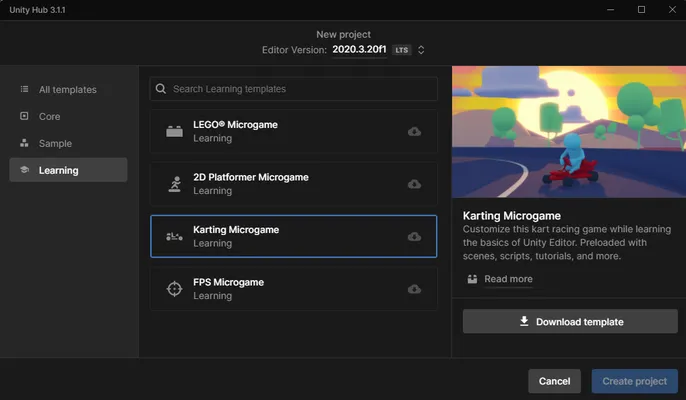The width and height of the screenshot is (686, 400).
Task: Open the Editor Version selector arrows
Action: coord(421,50)
